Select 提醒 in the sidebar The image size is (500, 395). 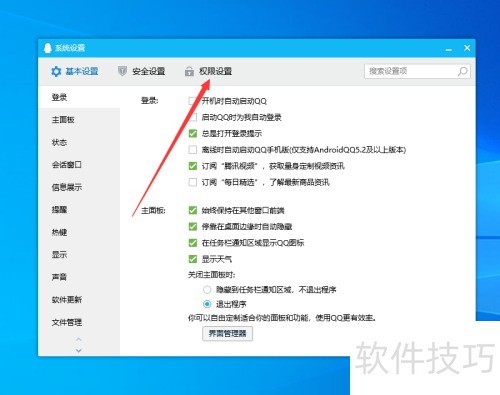point(79,210)
